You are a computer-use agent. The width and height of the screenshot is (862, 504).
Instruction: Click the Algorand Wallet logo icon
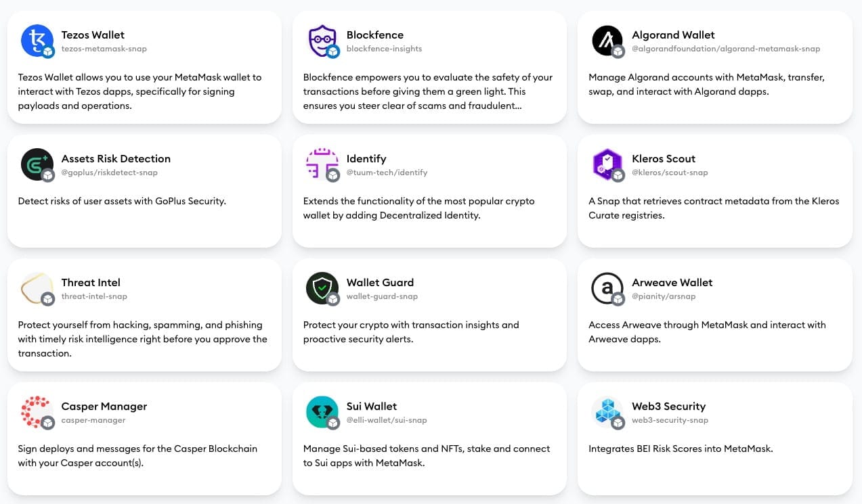[607, 41]
